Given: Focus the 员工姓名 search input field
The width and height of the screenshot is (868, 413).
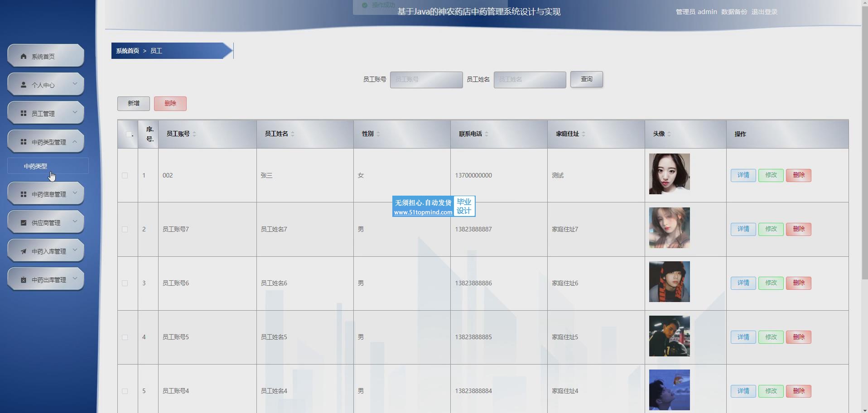Looking at the screenshot, I should pos(530,80).
